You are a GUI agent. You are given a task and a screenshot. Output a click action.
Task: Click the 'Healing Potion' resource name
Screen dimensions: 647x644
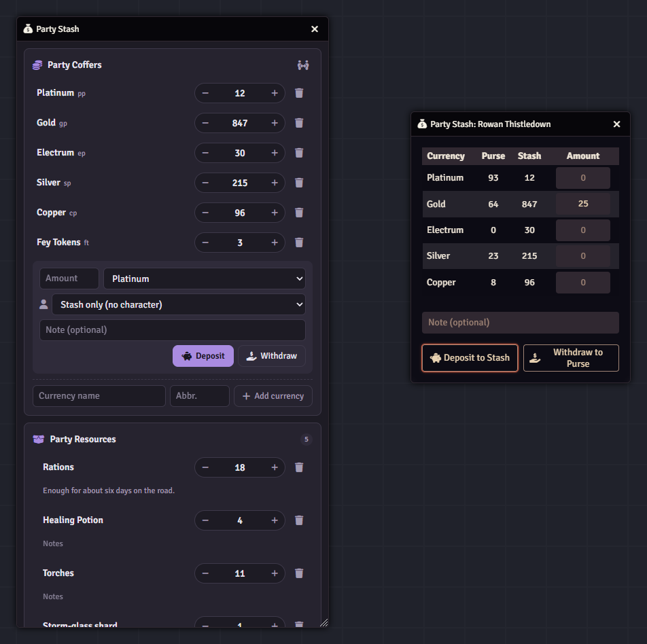tap(73, 520)
